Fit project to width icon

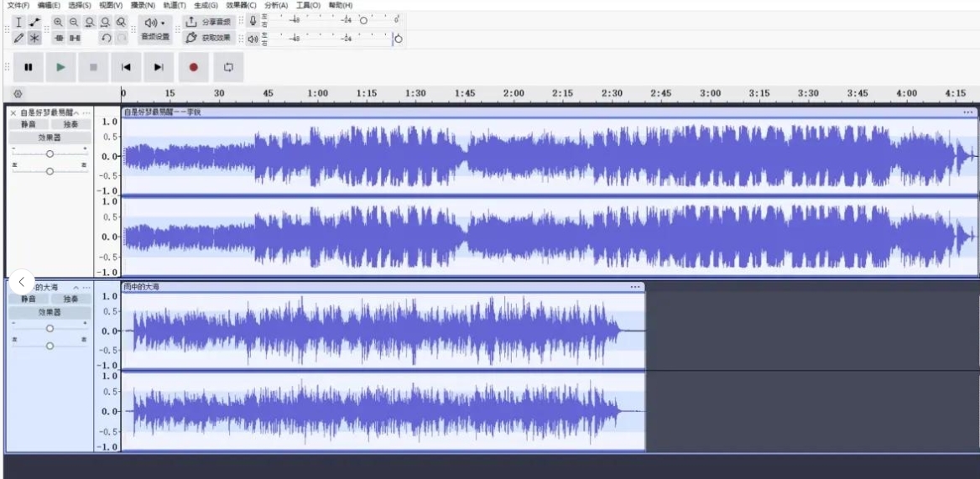click(x=106, y=22)
